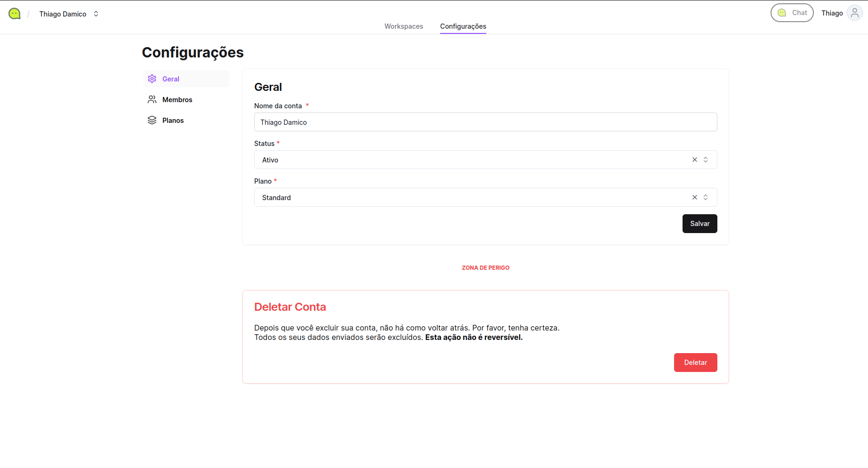Open the Status dropdown chevron
Screen dimensions: 868x468
[706, 160]
